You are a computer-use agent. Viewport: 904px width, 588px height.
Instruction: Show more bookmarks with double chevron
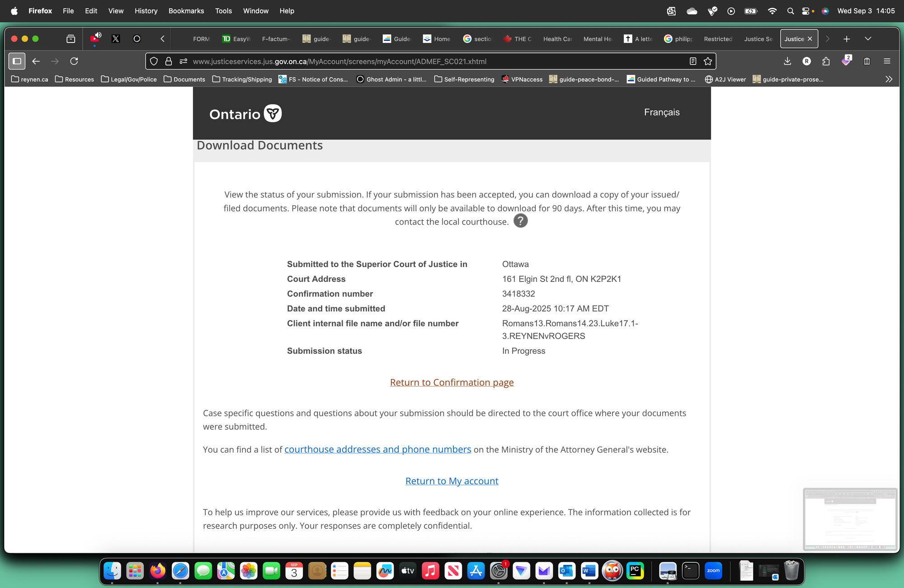pyautogui.click(x=889, y=79)
